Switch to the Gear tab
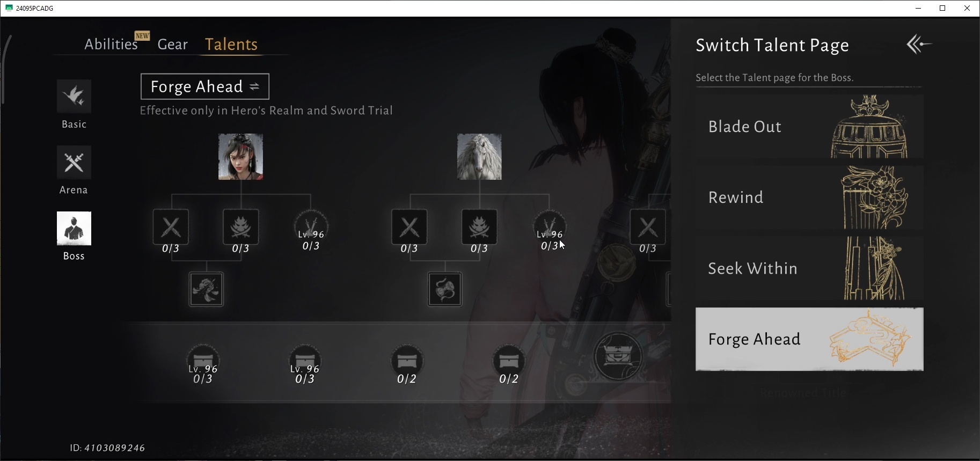The image size is (980, 461). click(x=173, y=44)
